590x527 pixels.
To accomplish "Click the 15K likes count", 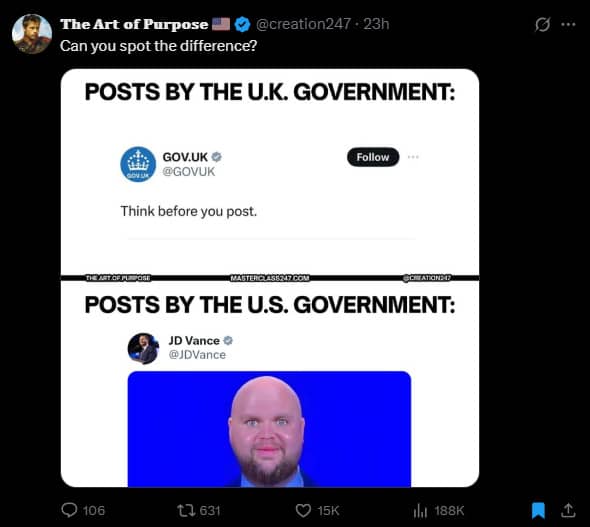I will click(x=328, y=510).
